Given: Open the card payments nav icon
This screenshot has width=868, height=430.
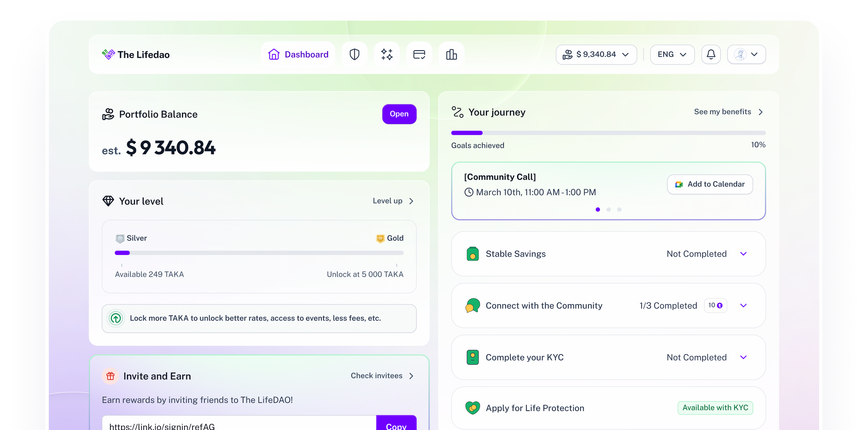Looking at the screenshot, I should pyautogui.click(x=419, y=54).
